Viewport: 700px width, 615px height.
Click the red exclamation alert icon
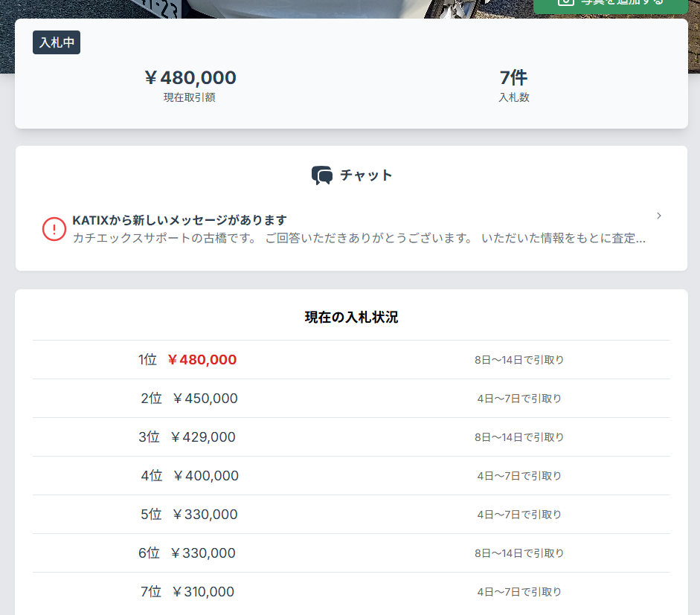coord(54,229)
